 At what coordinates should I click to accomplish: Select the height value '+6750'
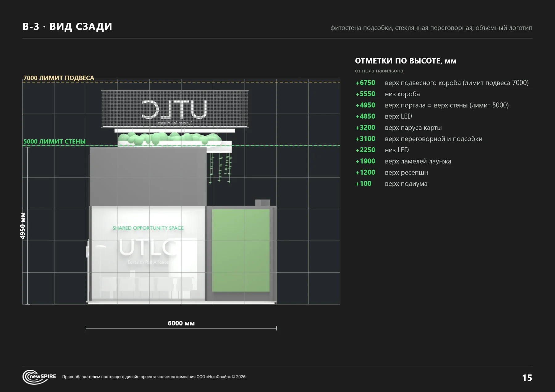pyautogui.click(x=365, y=83)
